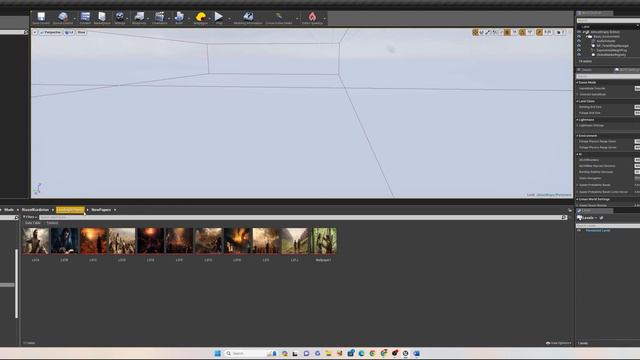Select the green bamboo wallpaper thumbnail
The image size is (640, 360).
[x=324, y=241]
